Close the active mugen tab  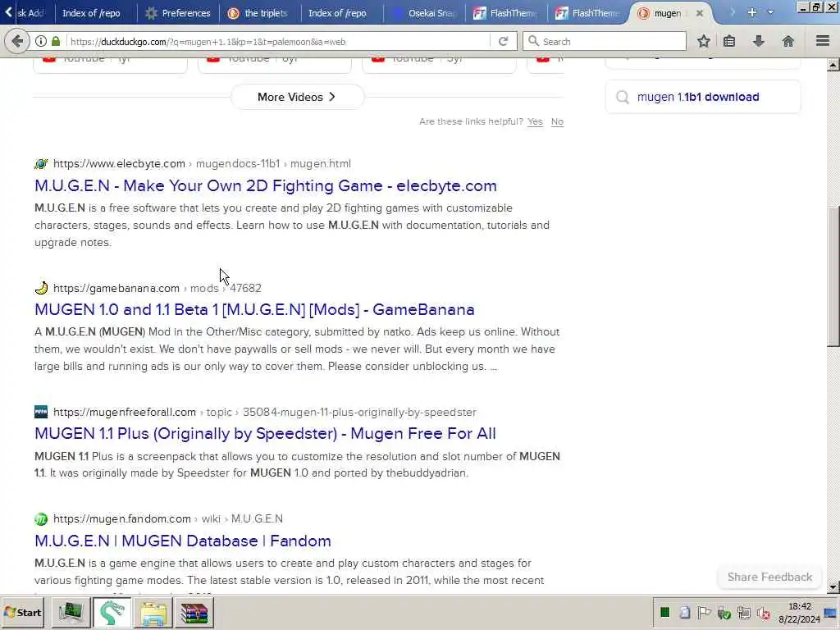(x=699, y=13)
